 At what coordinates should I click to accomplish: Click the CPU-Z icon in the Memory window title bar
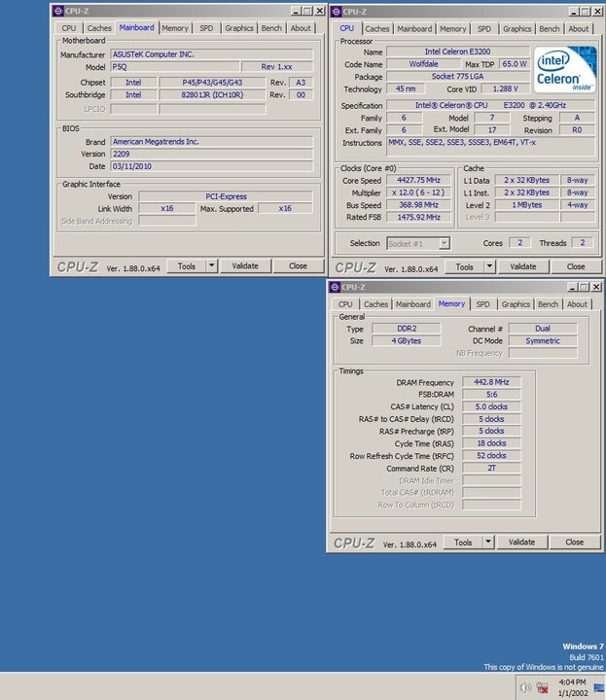(335, 287)
